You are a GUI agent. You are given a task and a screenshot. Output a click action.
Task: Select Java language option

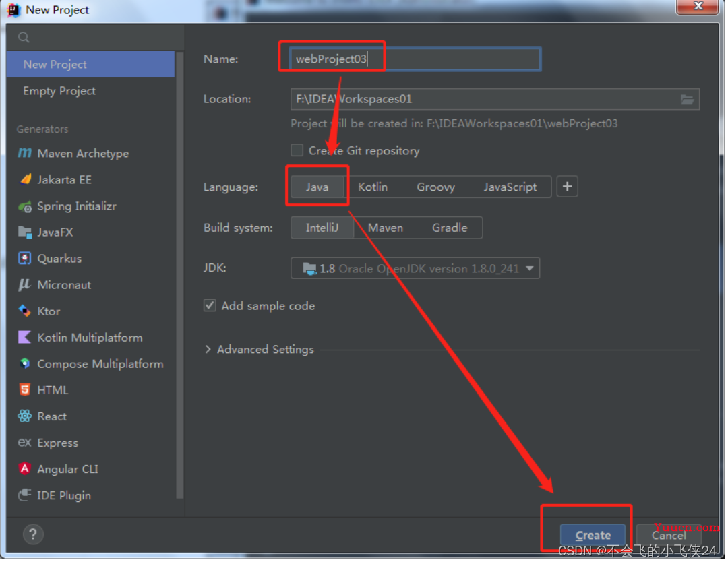tap(317, 187)
